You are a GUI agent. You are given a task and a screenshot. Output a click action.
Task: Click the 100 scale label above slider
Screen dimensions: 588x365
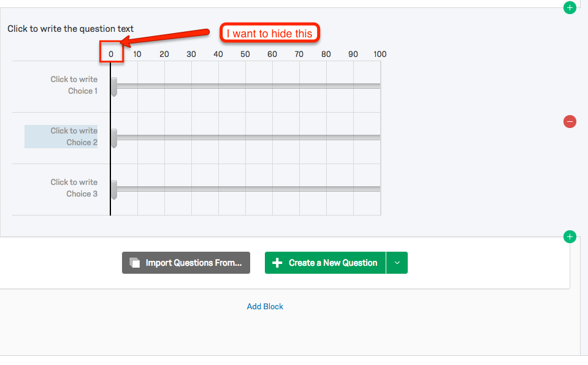point(380,54)
